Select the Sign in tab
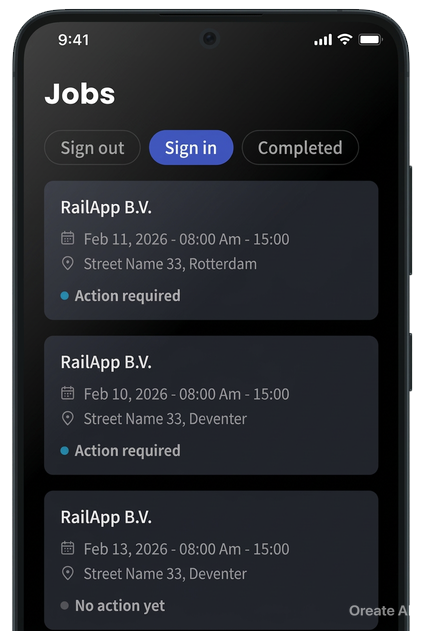 [x=191, y=147]
